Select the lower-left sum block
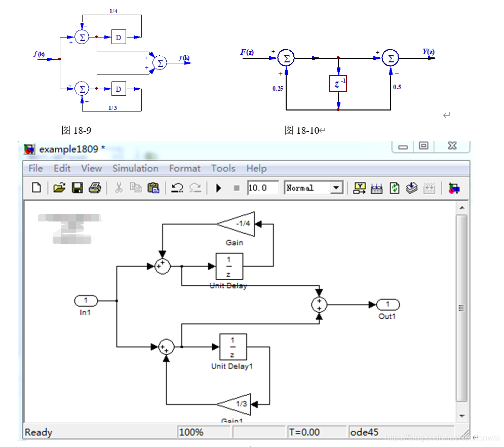 (166, 347)
